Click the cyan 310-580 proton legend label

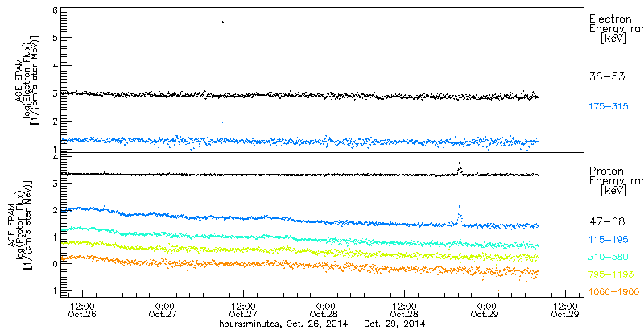(609, 257)
